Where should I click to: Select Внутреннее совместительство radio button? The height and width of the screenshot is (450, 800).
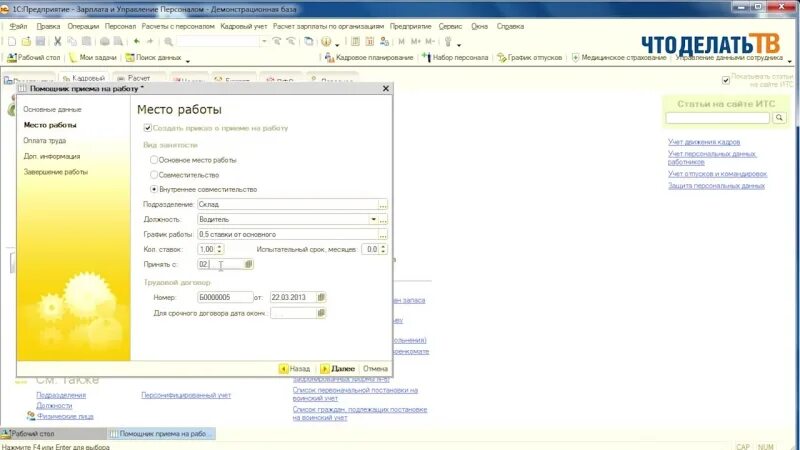154,189
